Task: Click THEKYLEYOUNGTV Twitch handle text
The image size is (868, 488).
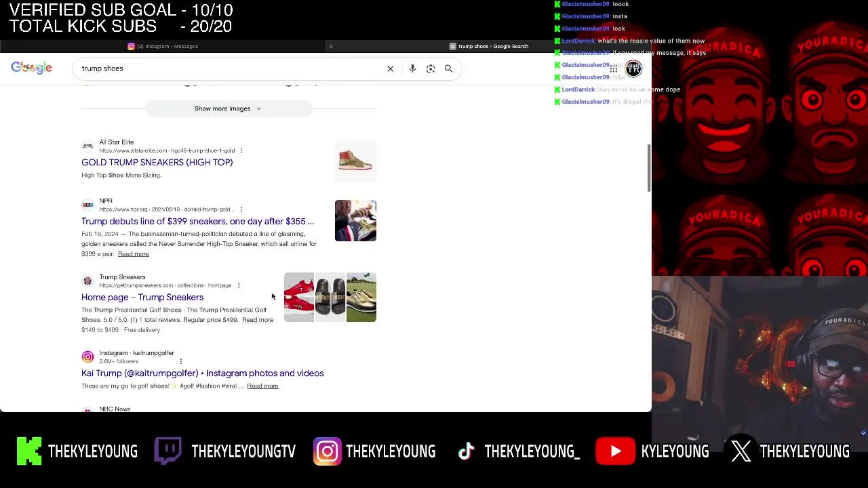Action: click(243, 451)
